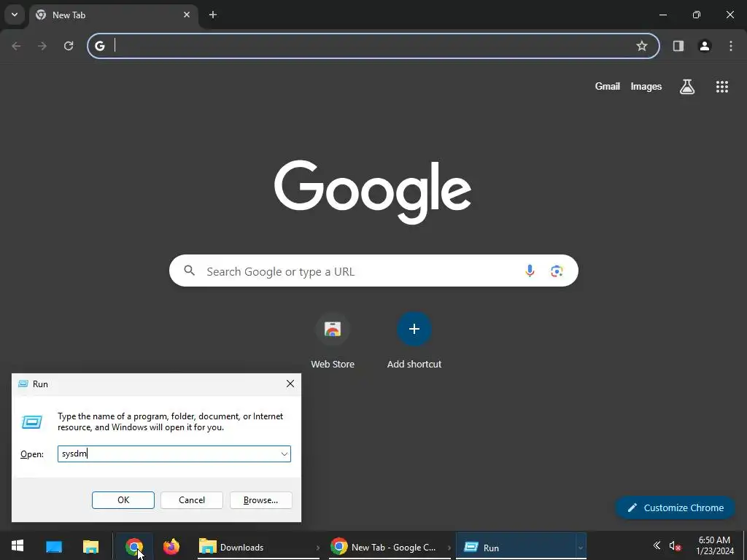Start voice search with microphone
The image size is (747, 560).
(x=530, y=271)
